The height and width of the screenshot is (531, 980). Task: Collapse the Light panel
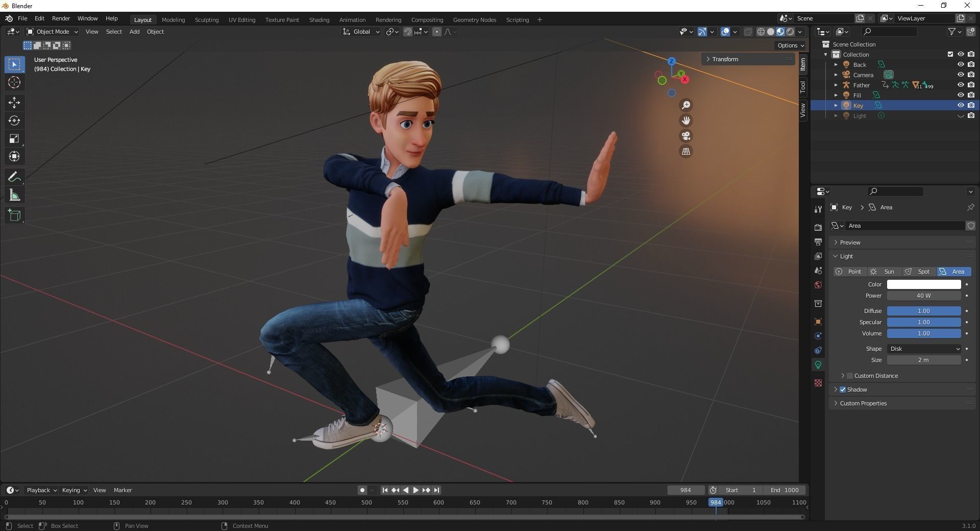coord(902,256)
